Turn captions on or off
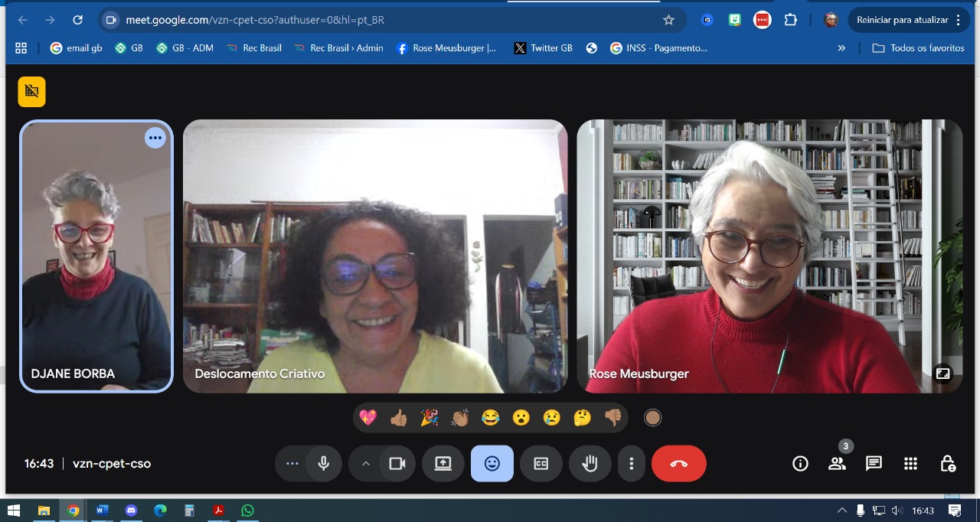 click(541, 463)
